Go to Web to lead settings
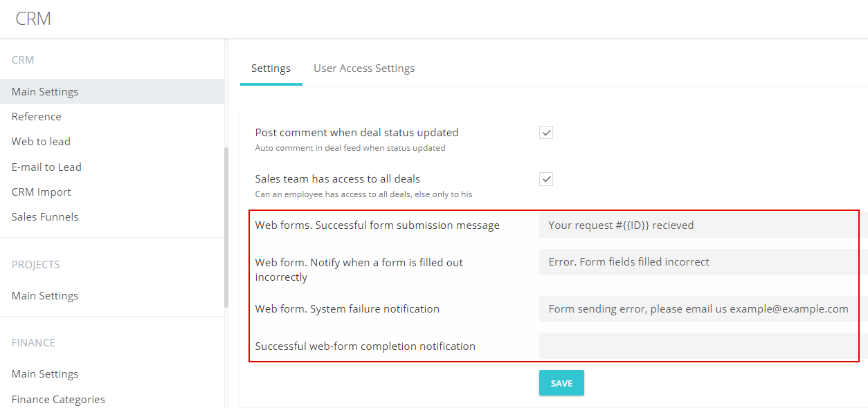 tap(41, 142)
